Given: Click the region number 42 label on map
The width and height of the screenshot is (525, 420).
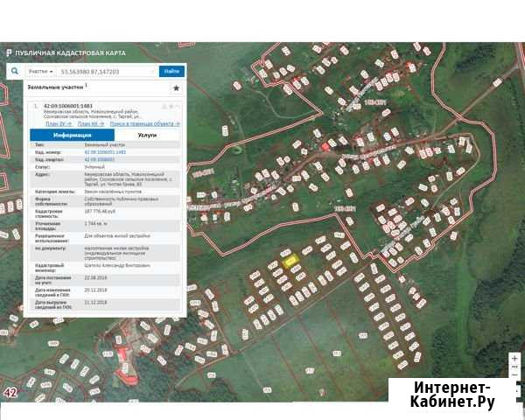Looking at the screenshot, I should click(x=10, y=392).
